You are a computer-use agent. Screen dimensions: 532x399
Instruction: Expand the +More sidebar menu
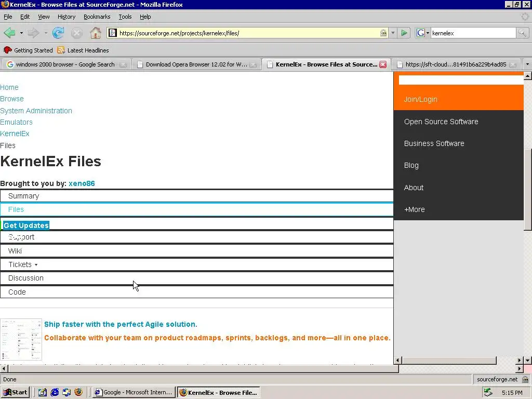point(414,209)
